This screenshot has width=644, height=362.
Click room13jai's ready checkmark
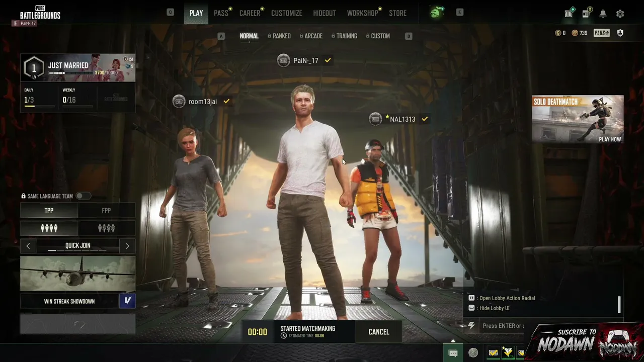[x=226, y=102]
